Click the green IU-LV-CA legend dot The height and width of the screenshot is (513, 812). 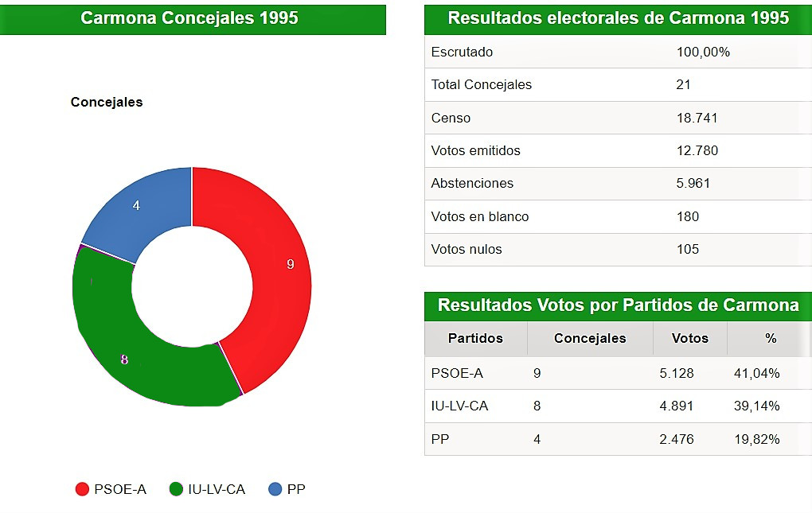tap(177, 489)
